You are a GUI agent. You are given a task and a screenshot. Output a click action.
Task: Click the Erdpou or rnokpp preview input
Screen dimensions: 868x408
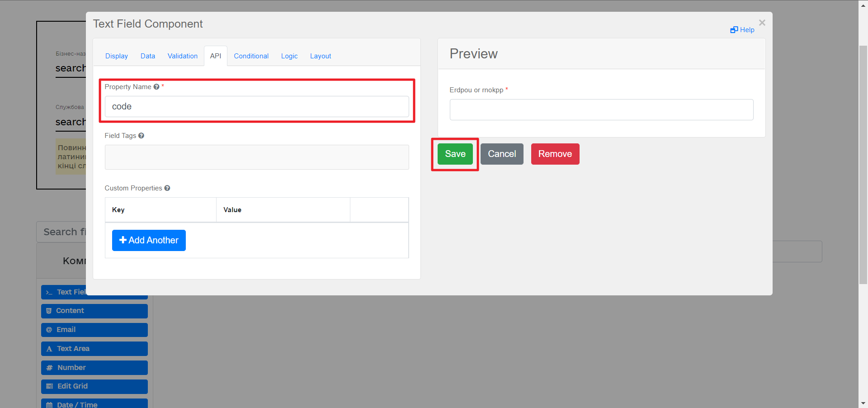tap(601, 110)
